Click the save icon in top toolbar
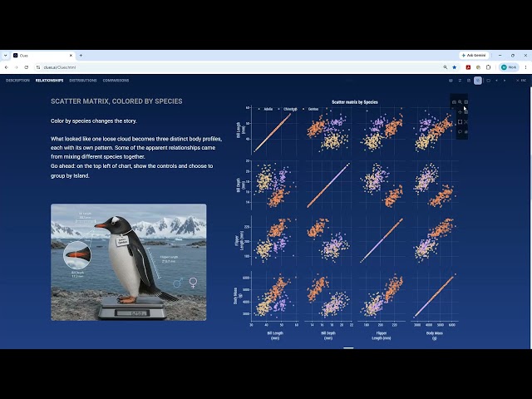532x399 pixels. tap(469, 81)
